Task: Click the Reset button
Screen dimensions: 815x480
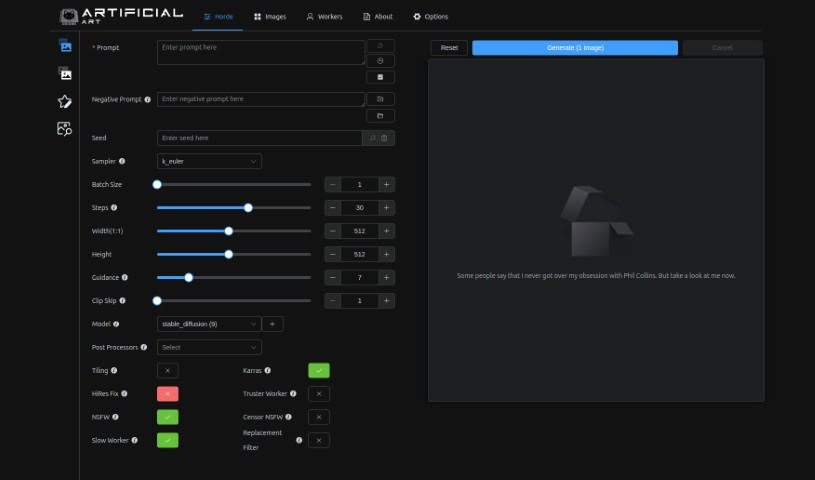Action: click(449, 48)
